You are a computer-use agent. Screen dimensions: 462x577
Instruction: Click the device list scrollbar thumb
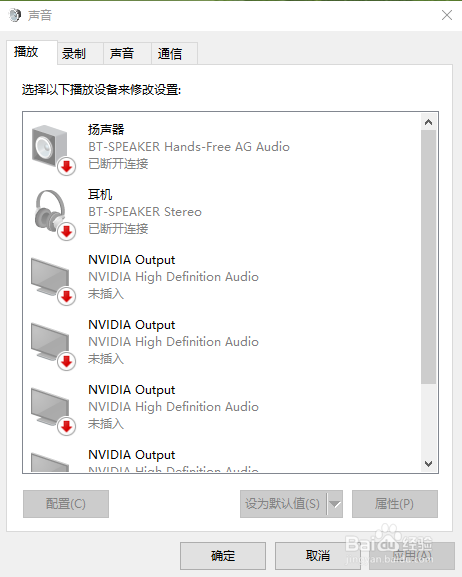coord(428,257)
